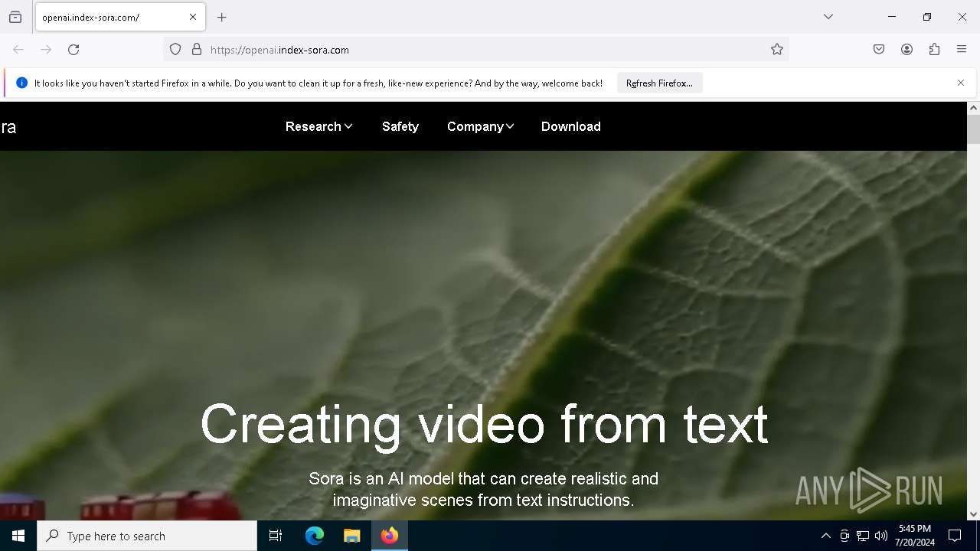This screenshot has height=551, width=980.
Task: Open Pocket save icon
Action: click(x=879, y=50)
